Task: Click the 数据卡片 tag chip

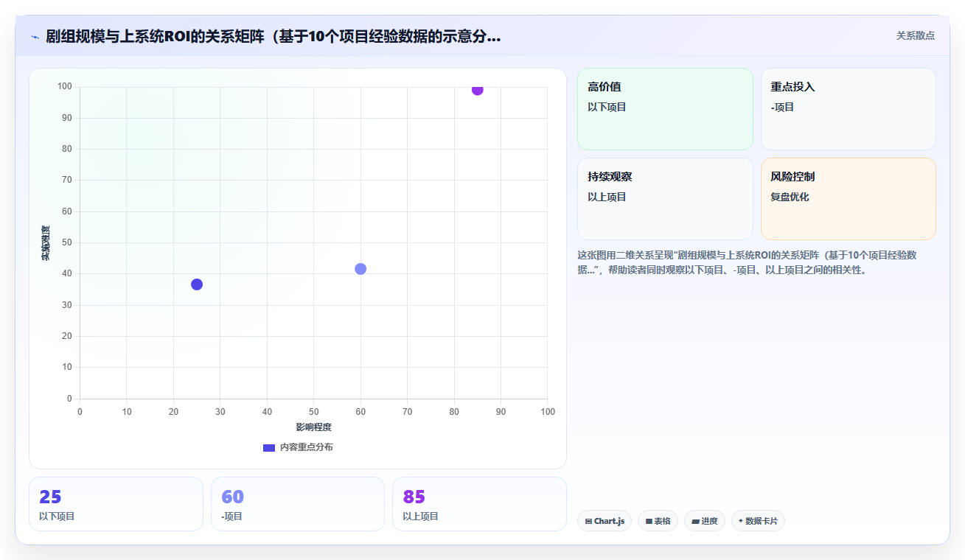Action: click(758, 521)
